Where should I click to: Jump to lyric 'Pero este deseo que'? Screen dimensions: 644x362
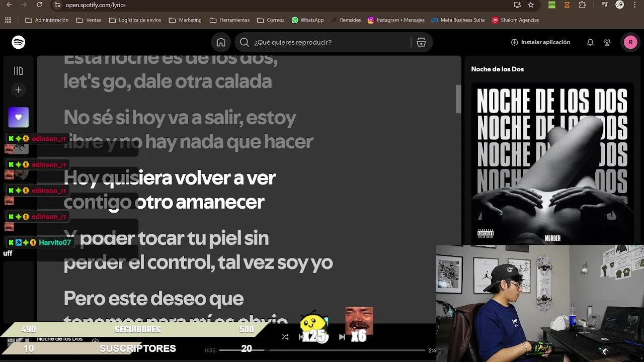(153, 299)
